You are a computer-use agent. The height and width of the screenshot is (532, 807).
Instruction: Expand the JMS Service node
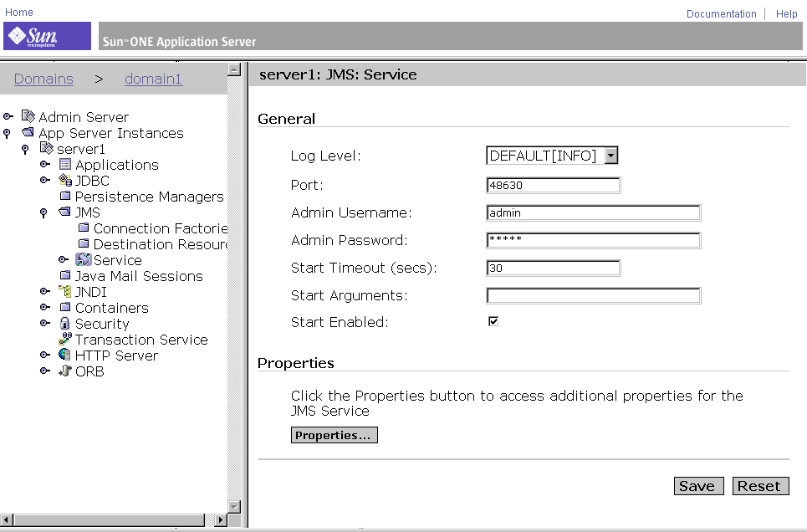[x=64, y=259]
